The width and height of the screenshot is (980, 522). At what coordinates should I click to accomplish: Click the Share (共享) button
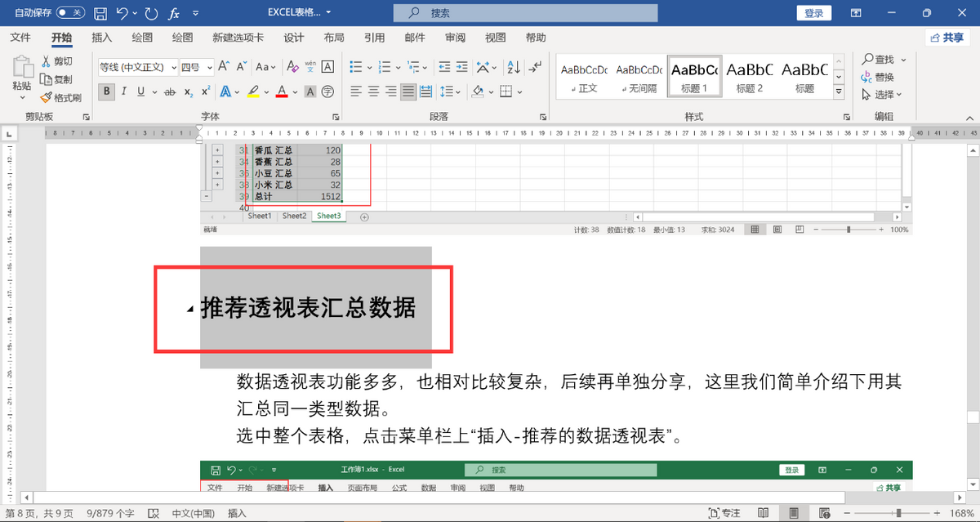[x=947, y=38]
